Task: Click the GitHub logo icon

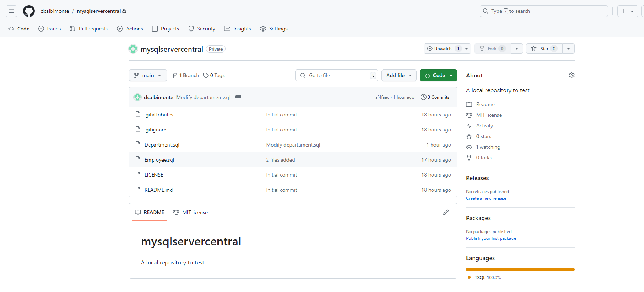Action: 29,11
